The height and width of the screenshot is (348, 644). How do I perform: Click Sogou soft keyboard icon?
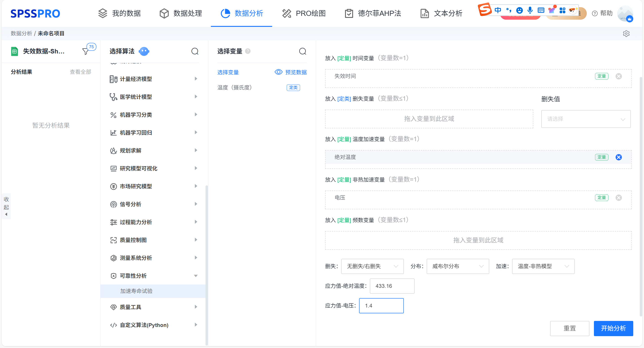[541, 10]
